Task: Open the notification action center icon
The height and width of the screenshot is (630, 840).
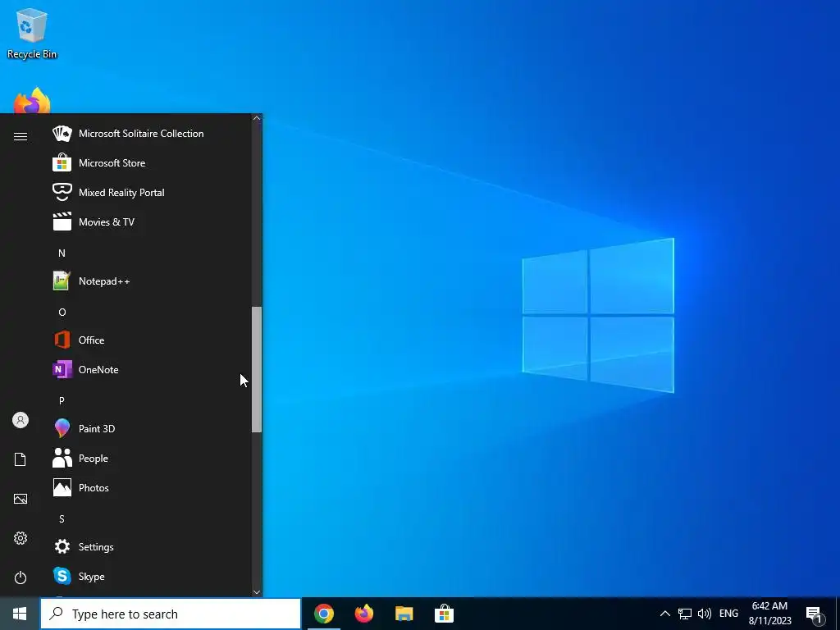Action: click(x=814, y=614)
